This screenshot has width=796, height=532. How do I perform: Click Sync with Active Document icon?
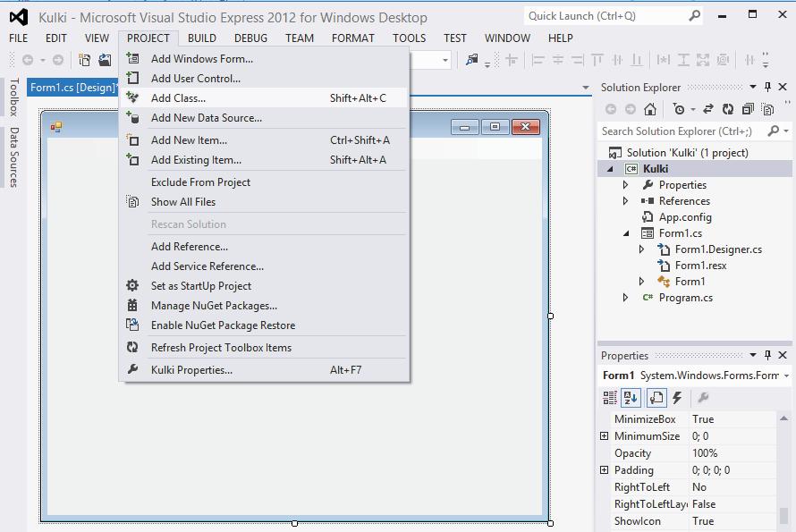[x=708, y=109]
